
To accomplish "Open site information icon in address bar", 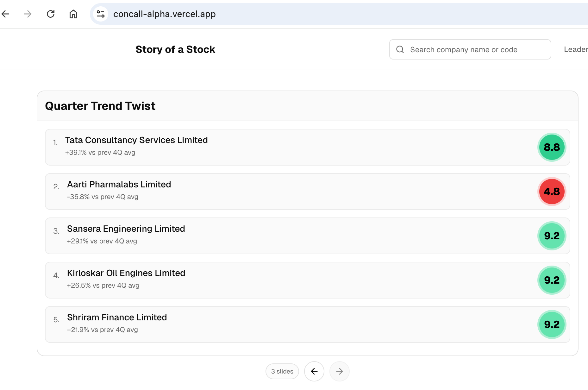I will (101, 14).
